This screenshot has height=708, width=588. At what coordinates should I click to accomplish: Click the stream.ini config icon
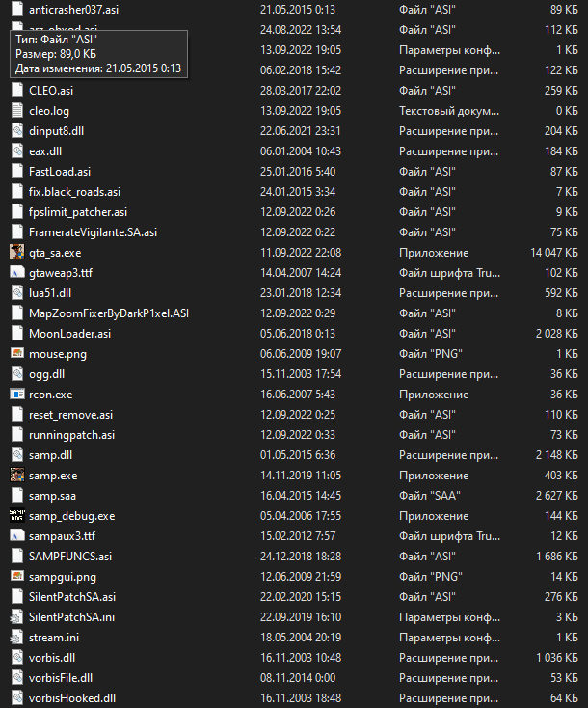pos(17,638)
